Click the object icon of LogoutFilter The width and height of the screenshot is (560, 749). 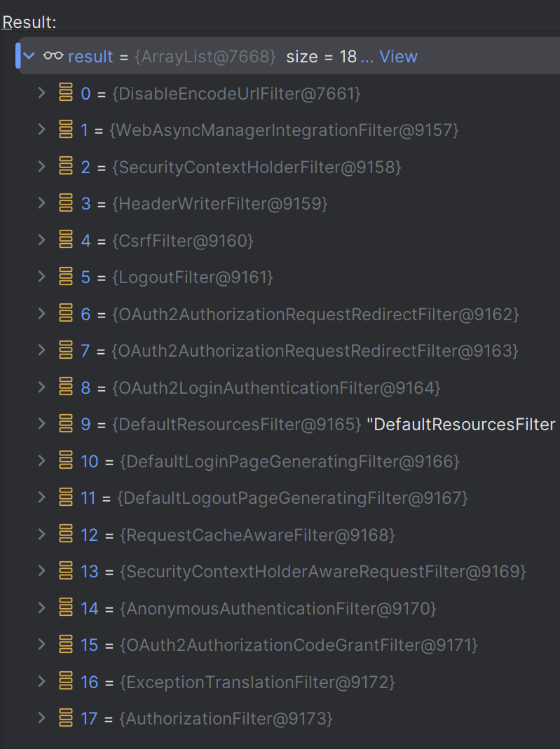66,277
